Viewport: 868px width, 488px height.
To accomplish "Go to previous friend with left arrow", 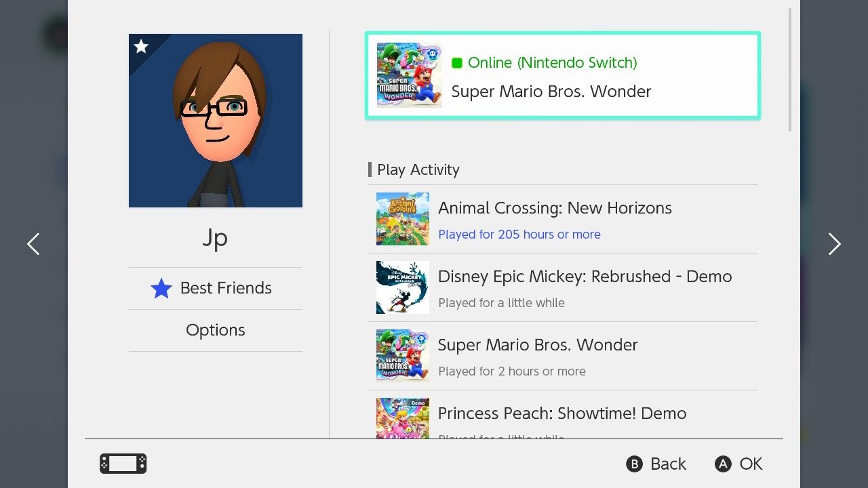I will pos(33,244).
